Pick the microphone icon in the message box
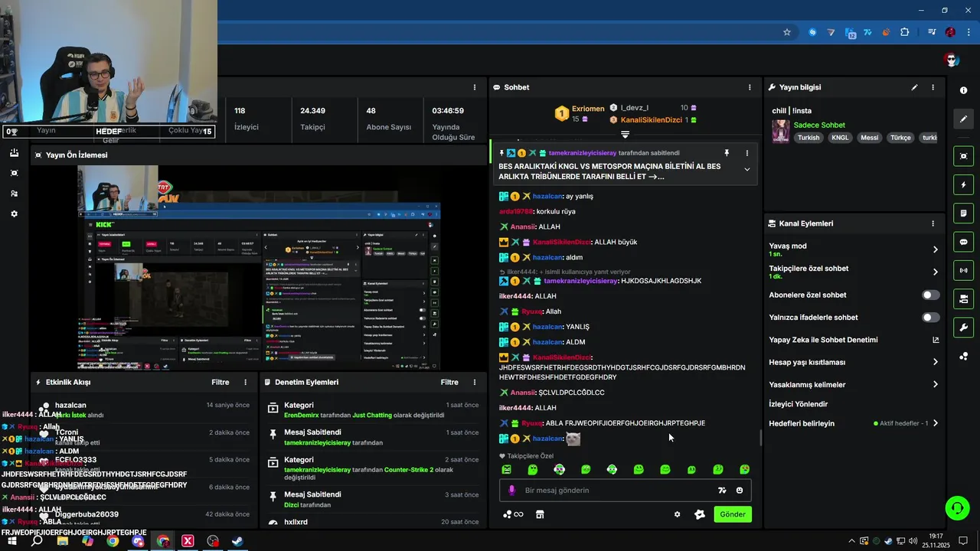This screenshot has width=980, height=551. pyautogui.click(x=512, y=491)
